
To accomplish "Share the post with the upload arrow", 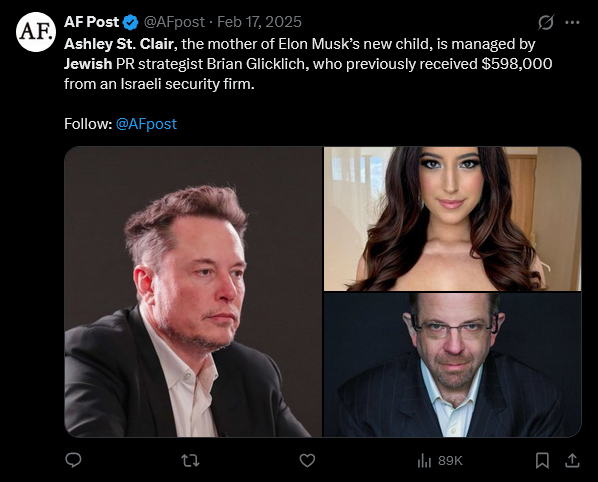I will 572,460.
